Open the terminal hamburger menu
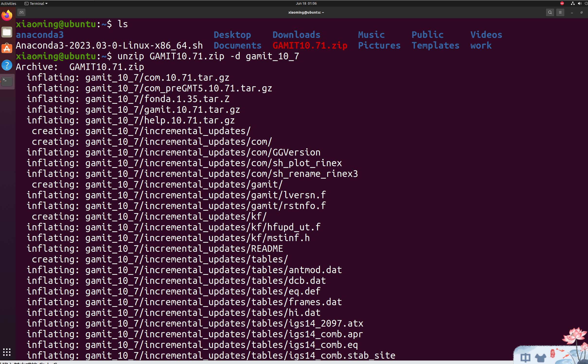The image size is (588, 364). coord(560,12)
